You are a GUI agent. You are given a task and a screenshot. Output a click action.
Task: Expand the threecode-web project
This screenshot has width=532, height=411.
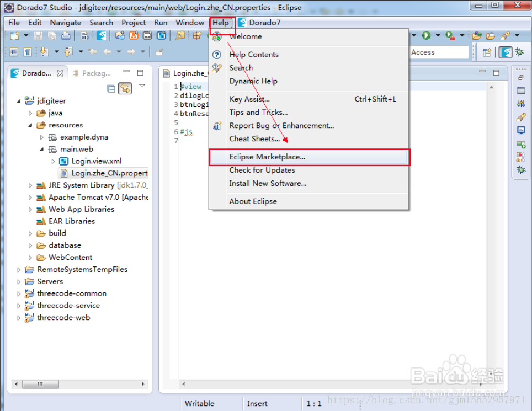point(19,318)
